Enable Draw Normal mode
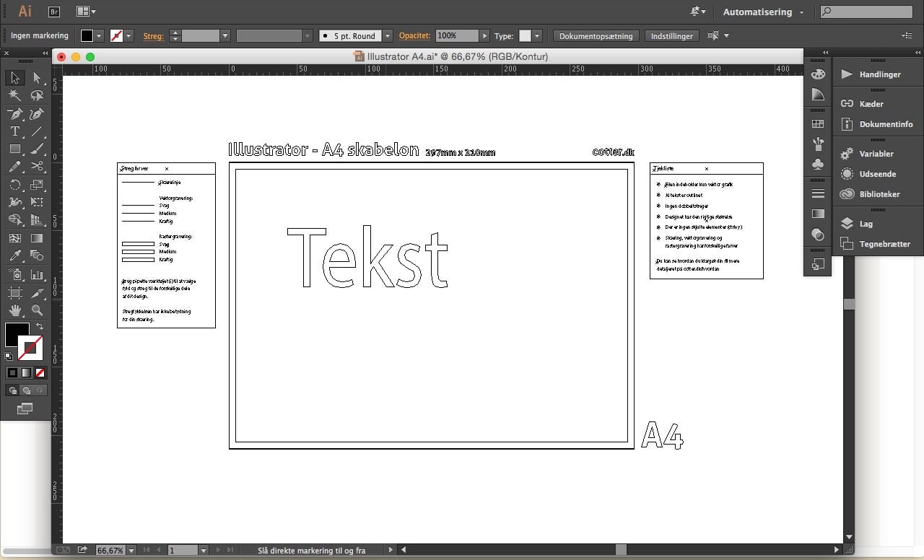 [12, 390]
